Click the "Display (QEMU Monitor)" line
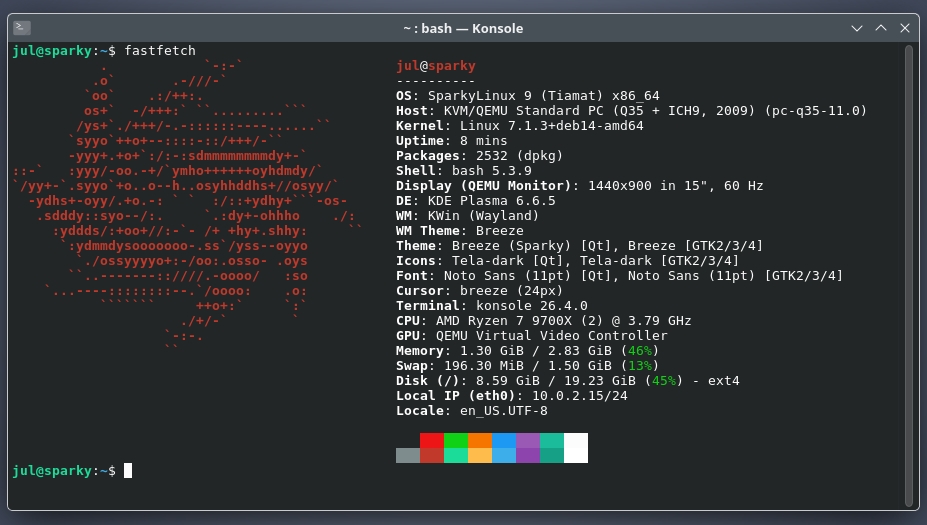This screenshot has width=927, height=525. (x=579, y=186)
